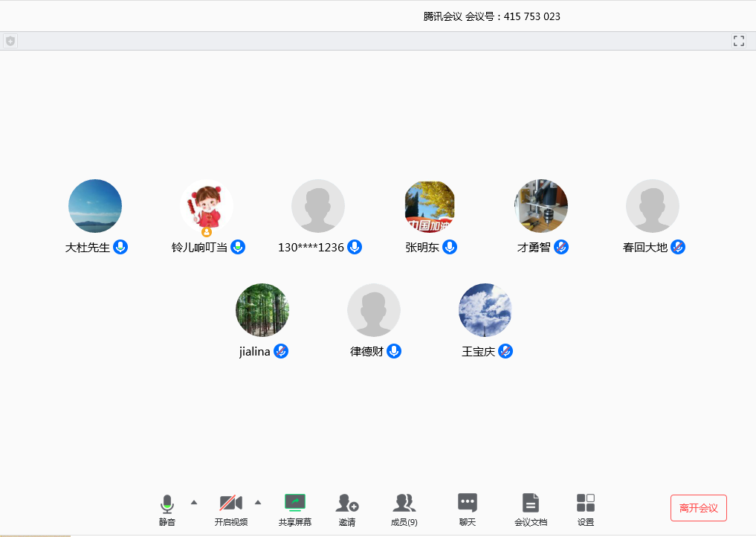Click the muted microphone icon beside 春回大地

coord(678,247)
